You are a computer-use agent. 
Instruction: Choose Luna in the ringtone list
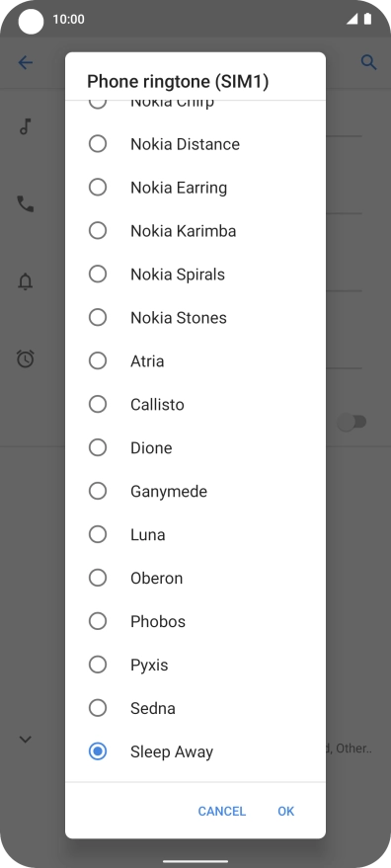pos(195,535)
